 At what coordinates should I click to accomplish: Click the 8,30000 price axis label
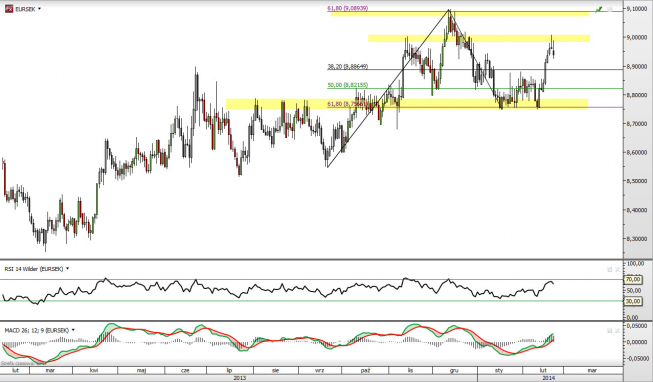pos(637,239)
